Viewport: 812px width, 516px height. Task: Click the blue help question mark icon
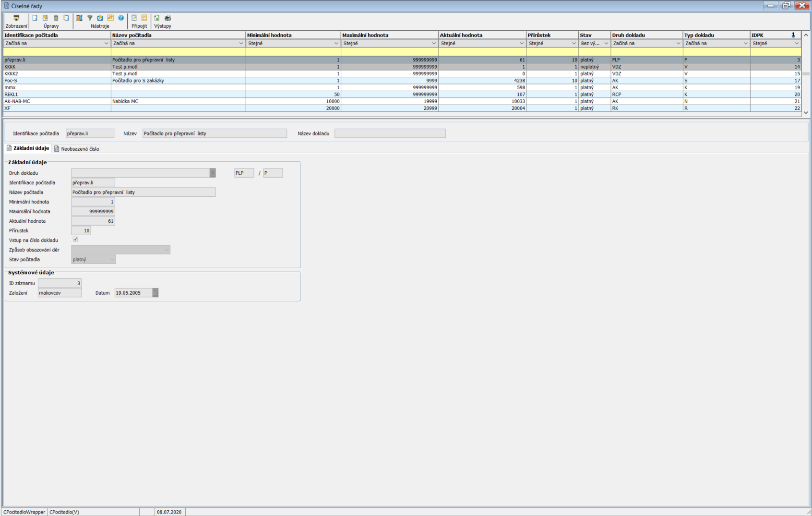(121, 18)
